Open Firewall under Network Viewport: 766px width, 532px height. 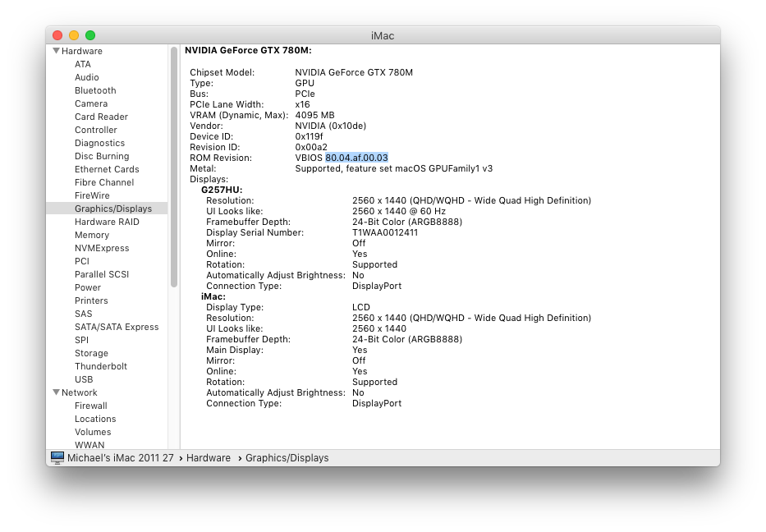coord(91,406)
